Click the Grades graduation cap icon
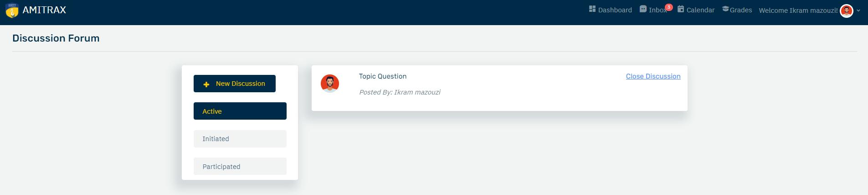 (x=725, y=9)
